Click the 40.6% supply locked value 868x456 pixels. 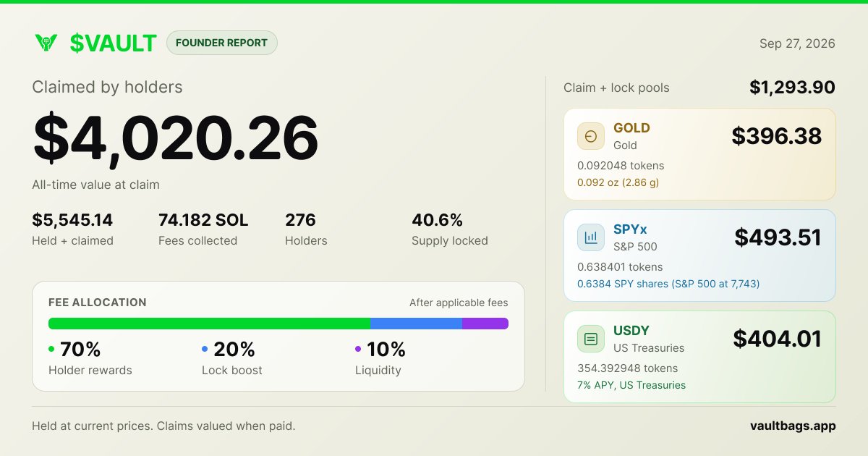437,220
